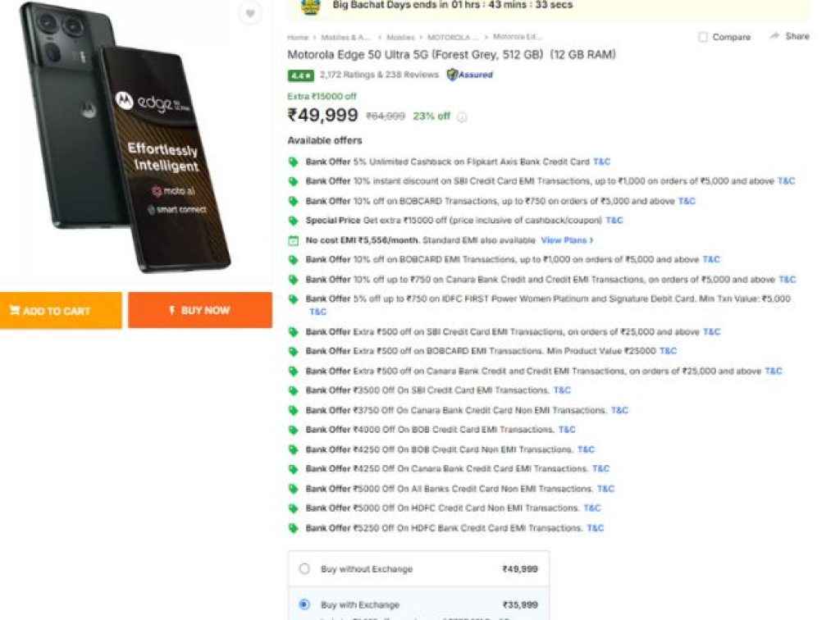Click 2,172 Ratings & 238 Reviews text
The width and height of the screenshot is (840, 620).
[x=379, y=75]
